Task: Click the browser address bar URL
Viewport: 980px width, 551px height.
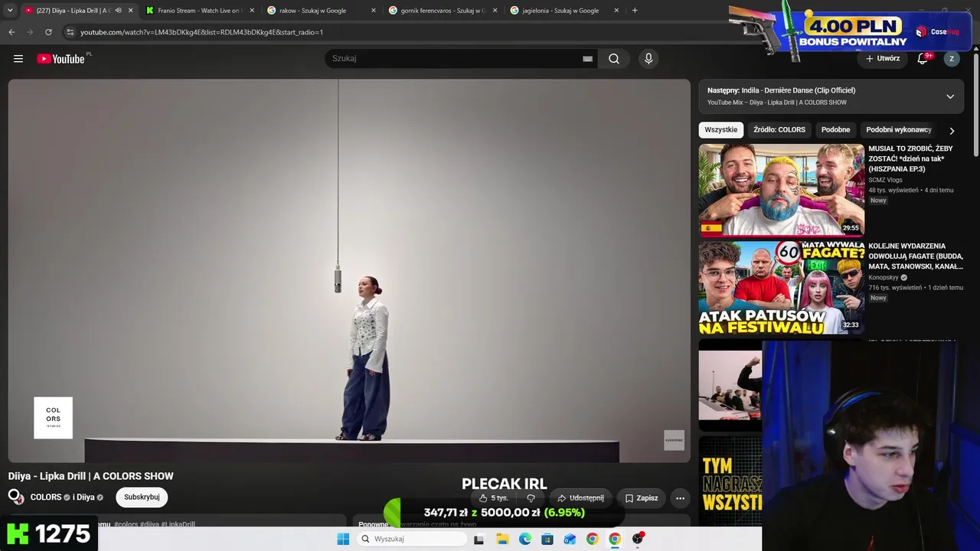Action: point(202,32)
